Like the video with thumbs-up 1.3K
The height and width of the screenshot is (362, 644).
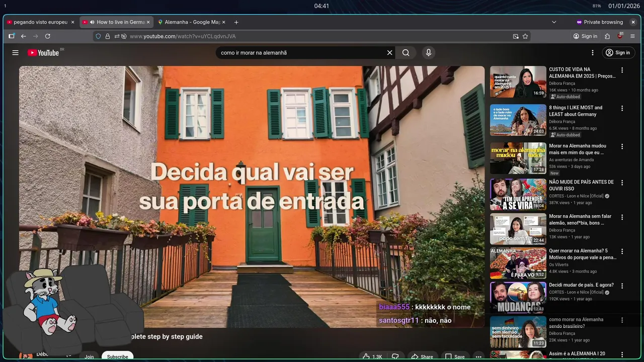pyautogui.click(x=372, y=356)
